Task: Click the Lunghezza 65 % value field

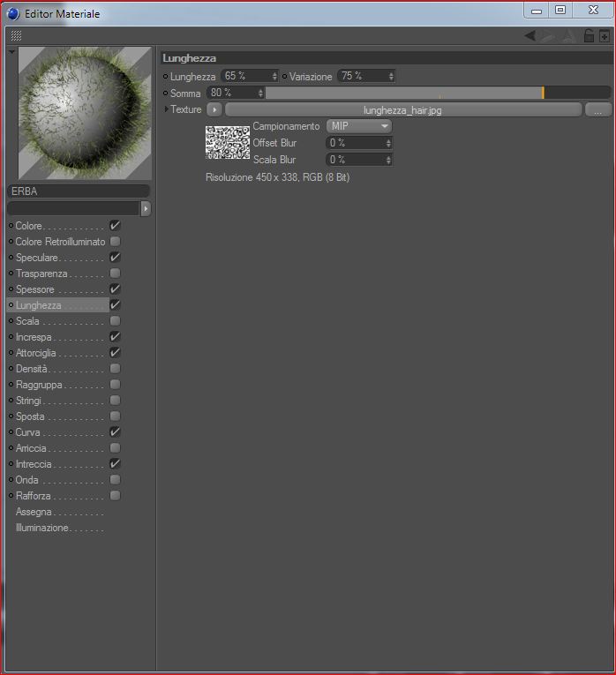Action: pyautogui.click(x=250, y=76)
